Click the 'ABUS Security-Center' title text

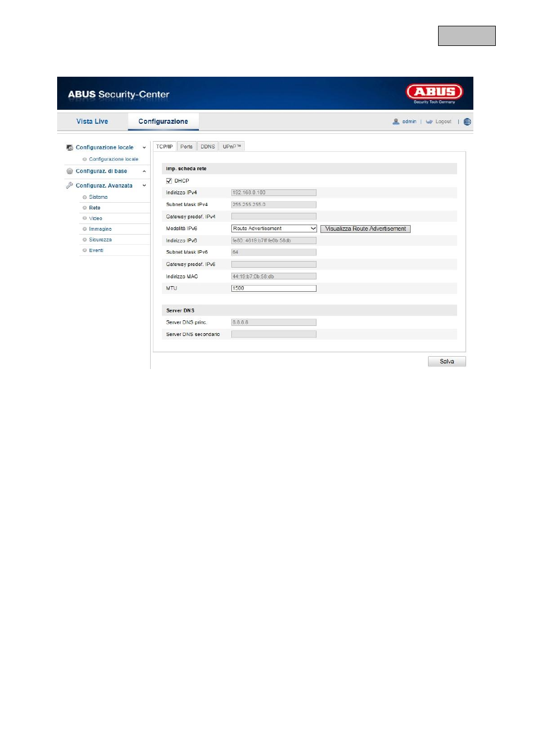(x=119, y=94)
